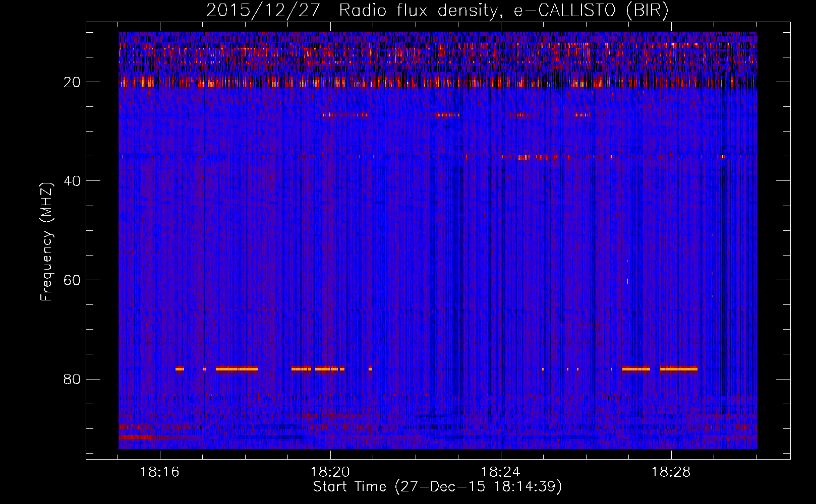The image size is (816, 504).
Task: Select the 18:20 time tick label
Action: (x=330, y=472)
